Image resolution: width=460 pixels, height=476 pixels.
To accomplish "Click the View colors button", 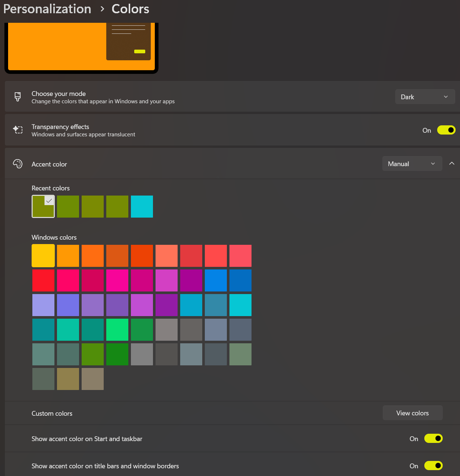I will click(x=413, y=413).
